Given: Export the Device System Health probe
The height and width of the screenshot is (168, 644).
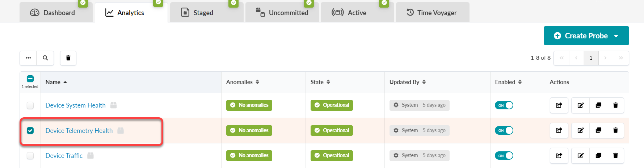Looking at the screenshot, I should (559, 105).
